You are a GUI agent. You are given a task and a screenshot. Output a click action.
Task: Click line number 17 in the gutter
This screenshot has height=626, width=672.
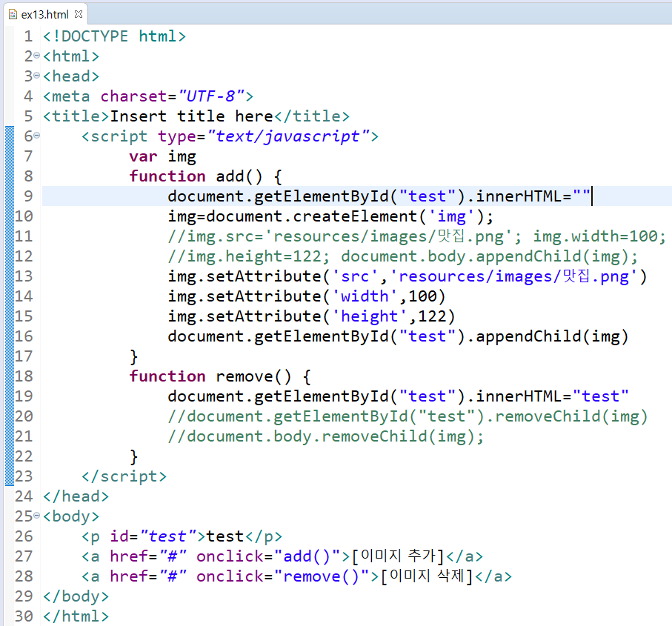click(24, 356)
